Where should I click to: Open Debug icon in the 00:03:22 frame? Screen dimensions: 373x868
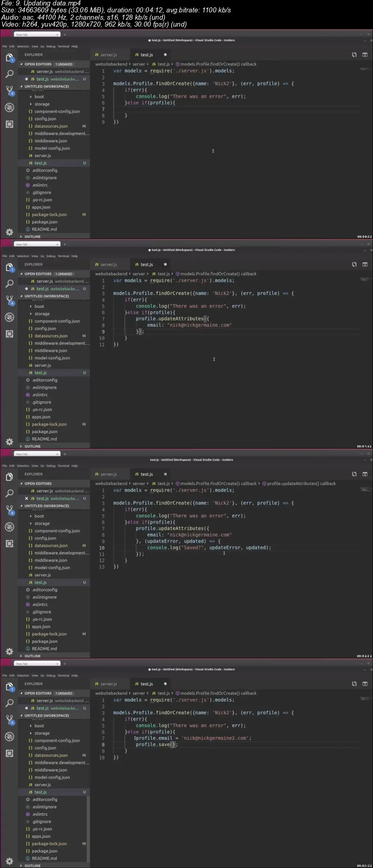click(10, 736)
